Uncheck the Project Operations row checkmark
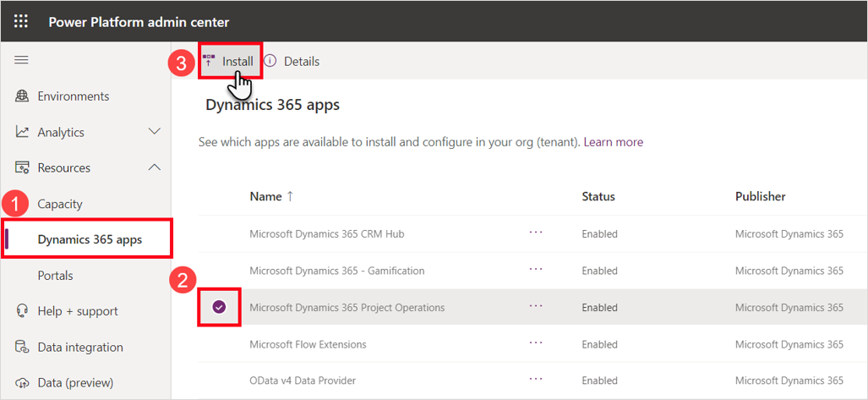Image resolution: width=868 pixels, height=400 pixels. pyautogui.click(x=220, y=307)
